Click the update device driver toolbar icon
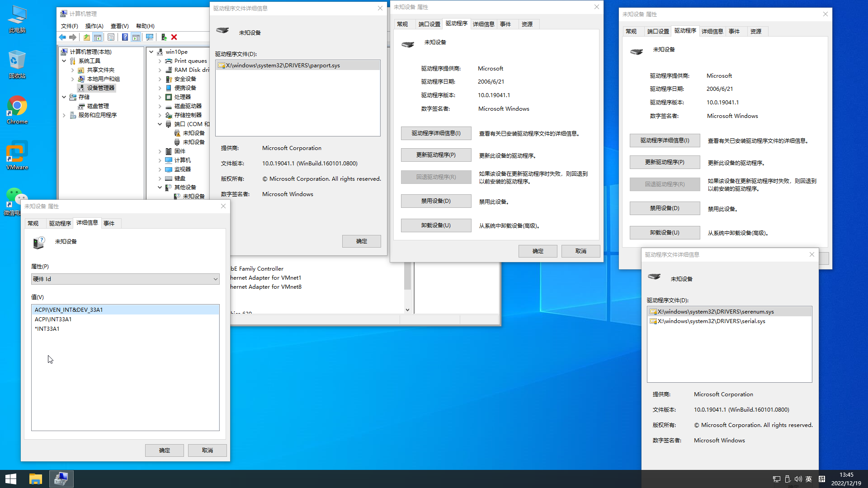 pos(164,37)
